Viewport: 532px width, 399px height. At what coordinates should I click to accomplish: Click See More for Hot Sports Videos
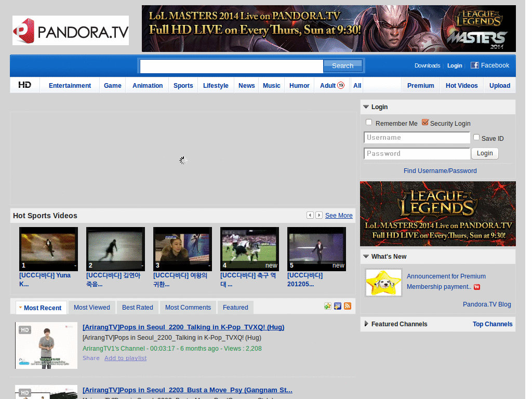(339, 216)
